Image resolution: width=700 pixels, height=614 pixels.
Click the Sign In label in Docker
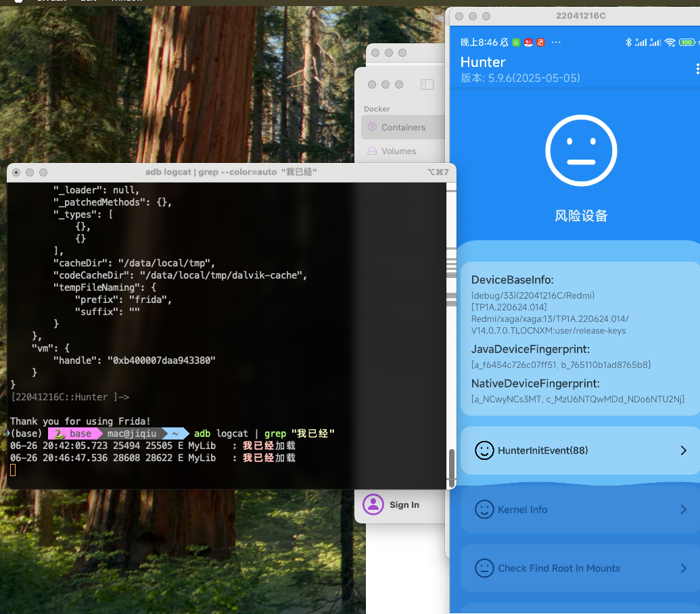(404, 504)
